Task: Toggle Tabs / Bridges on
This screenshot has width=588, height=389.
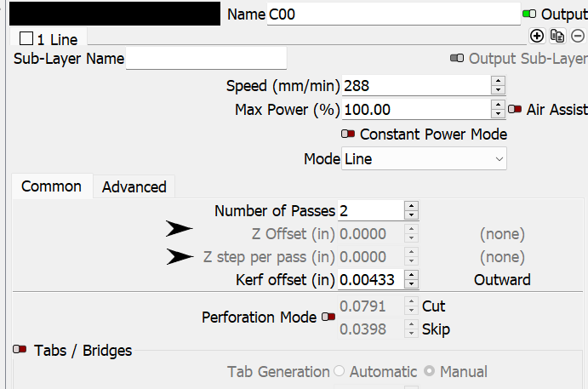Action: click(x=20, y=350)
